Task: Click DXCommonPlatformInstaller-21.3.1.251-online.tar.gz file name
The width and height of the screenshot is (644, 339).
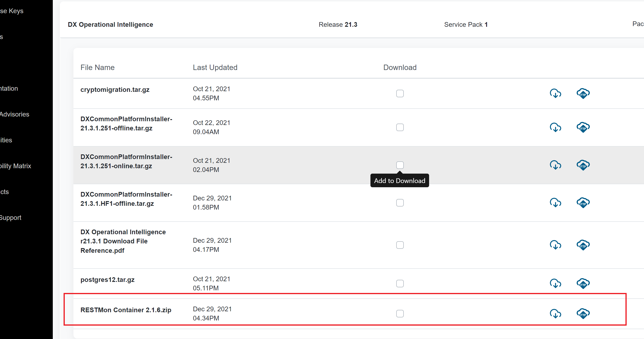Action: click(x=126, y=161)
